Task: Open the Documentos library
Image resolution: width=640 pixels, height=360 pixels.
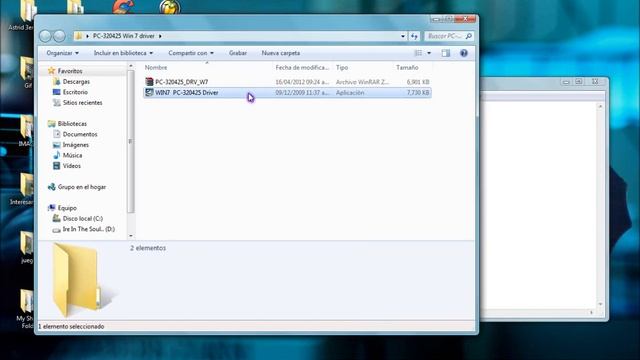Action: coord(80,134)
